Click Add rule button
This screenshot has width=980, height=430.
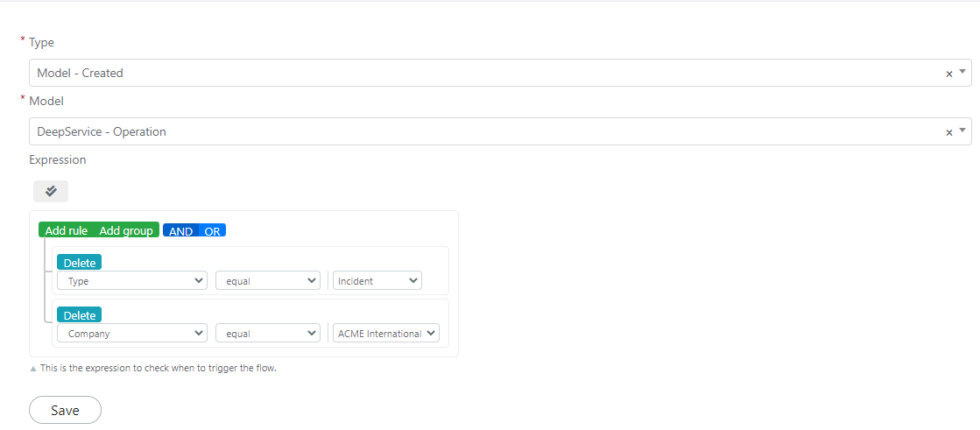point(67,230)
